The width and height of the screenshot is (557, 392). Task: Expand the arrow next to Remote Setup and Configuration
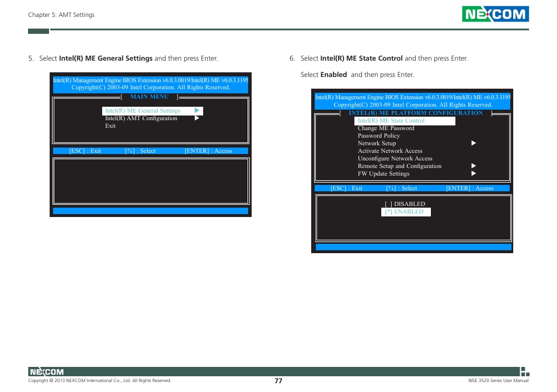click(x=474, y=166)
